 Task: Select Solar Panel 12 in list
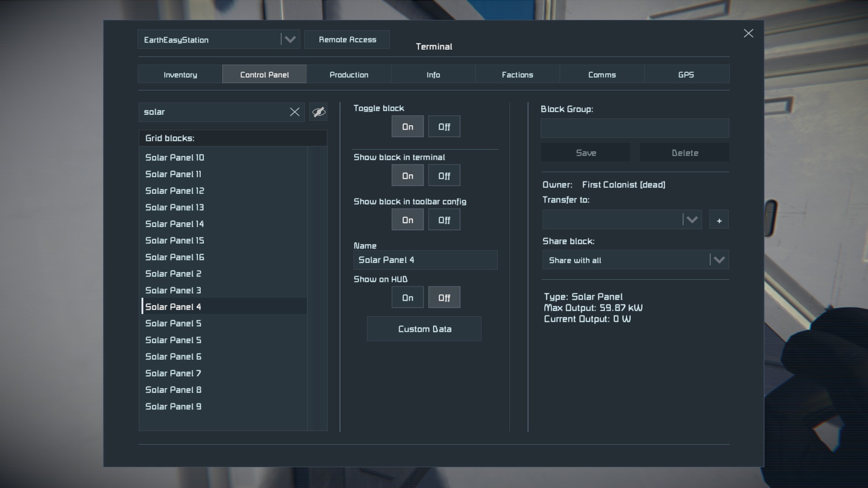click(x=175, y=191)
